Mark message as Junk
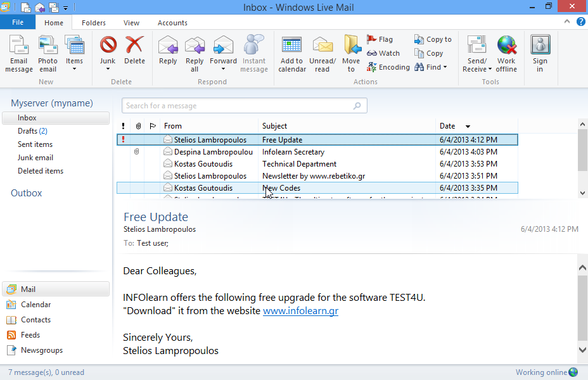This screenshot has height=380, width=588. (108, 49)
